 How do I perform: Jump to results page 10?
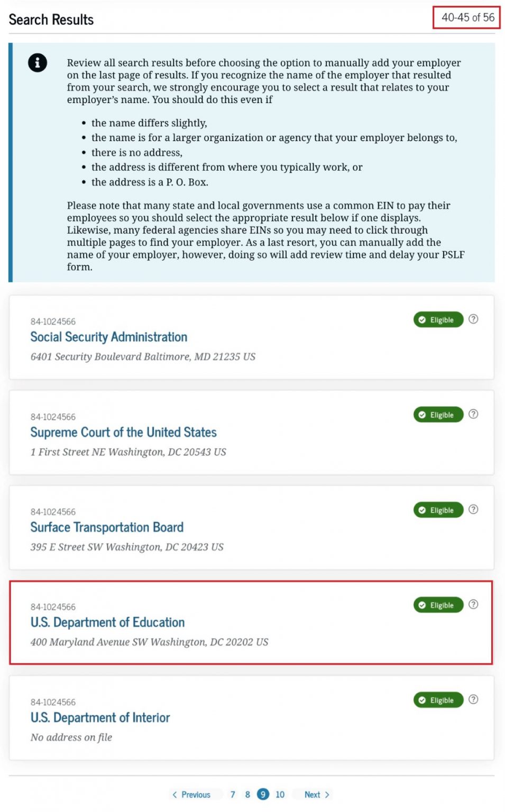click(280, 795)
